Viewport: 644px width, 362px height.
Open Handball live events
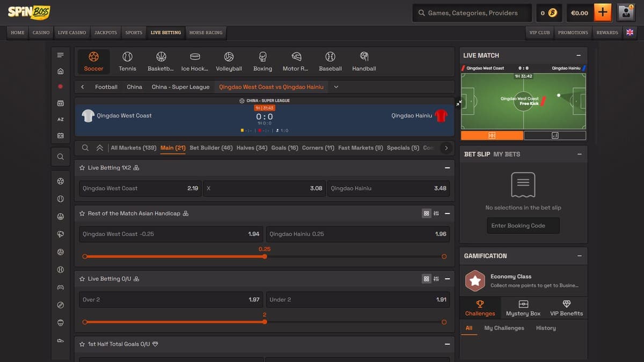coord(364,62)
